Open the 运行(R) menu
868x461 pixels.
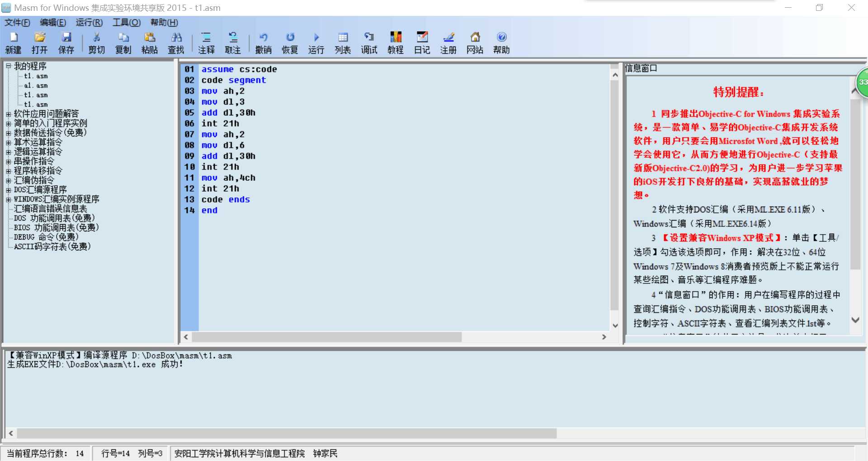pos(89,22)
